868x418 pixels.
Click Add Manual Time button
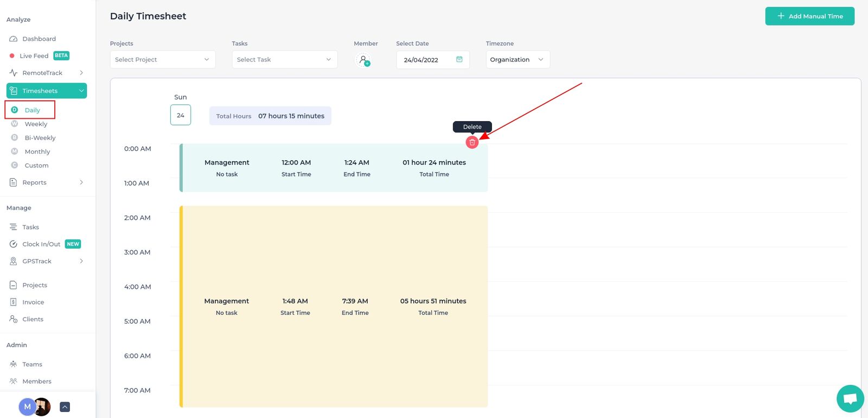tap(810, 16)
